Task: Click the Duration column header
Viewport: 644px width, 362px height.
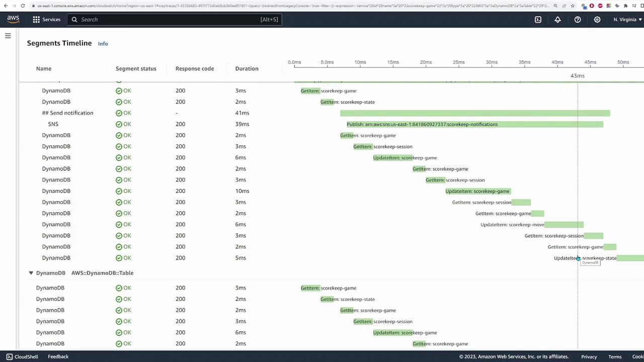Action: click(247, 68)
